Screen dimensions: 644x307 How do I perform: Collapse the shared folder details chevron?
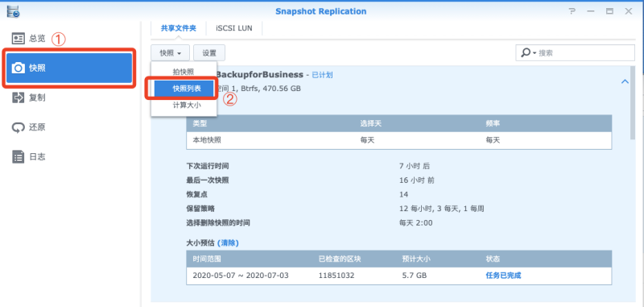(x=625, y=81)
